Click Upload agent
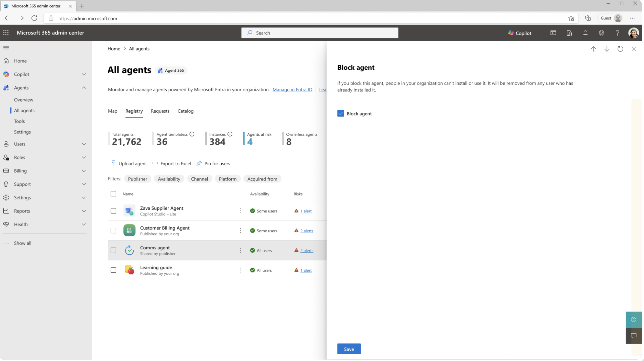 (x=129, y=164)
